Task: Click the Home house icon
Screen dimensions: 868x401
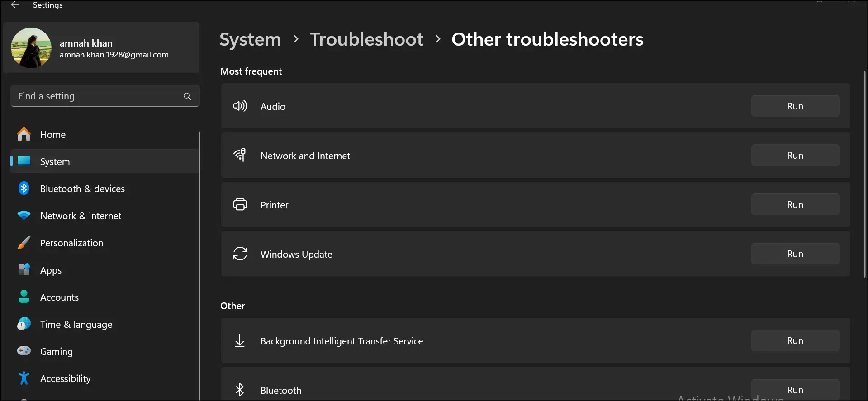Action: [x=24, y=134]
